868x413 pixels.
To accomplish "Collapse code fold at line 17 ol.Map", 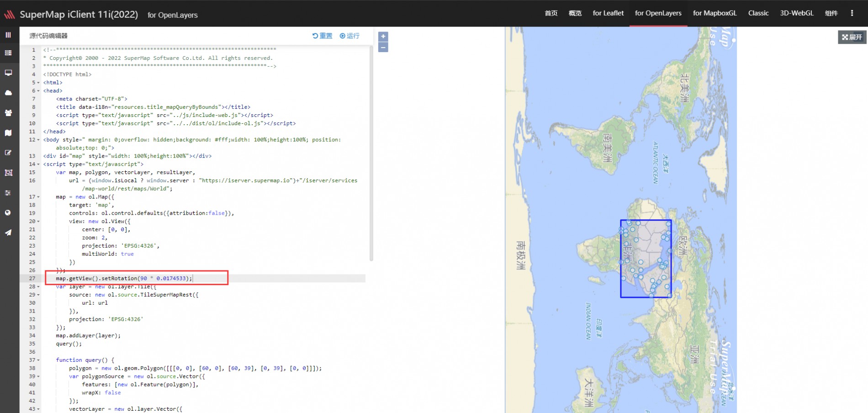I will point(38,197).
